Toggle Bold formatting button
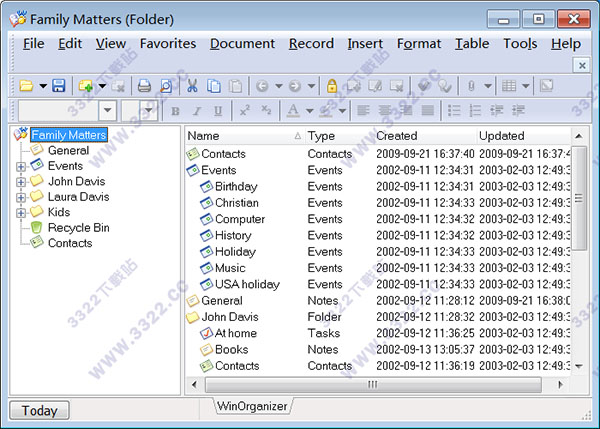The height and width of the screenshot is (429, 600). click(x=175, y=111)
